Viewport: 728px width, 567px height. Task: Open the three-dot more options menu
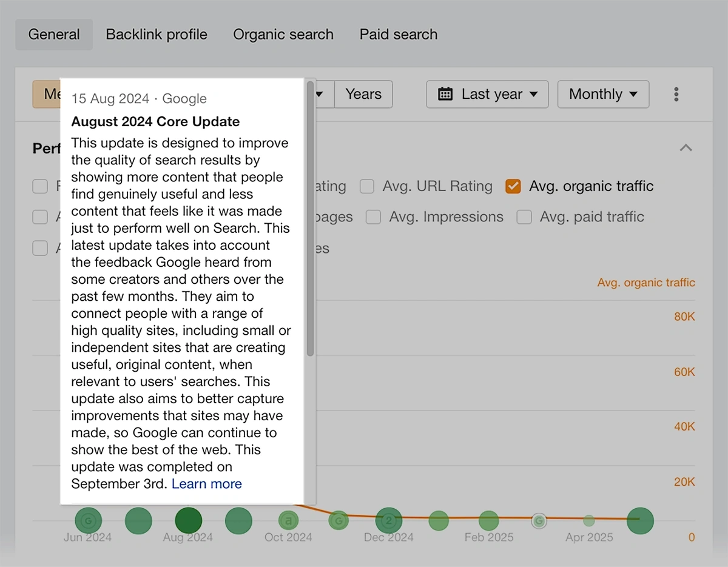tap(676, 94)
